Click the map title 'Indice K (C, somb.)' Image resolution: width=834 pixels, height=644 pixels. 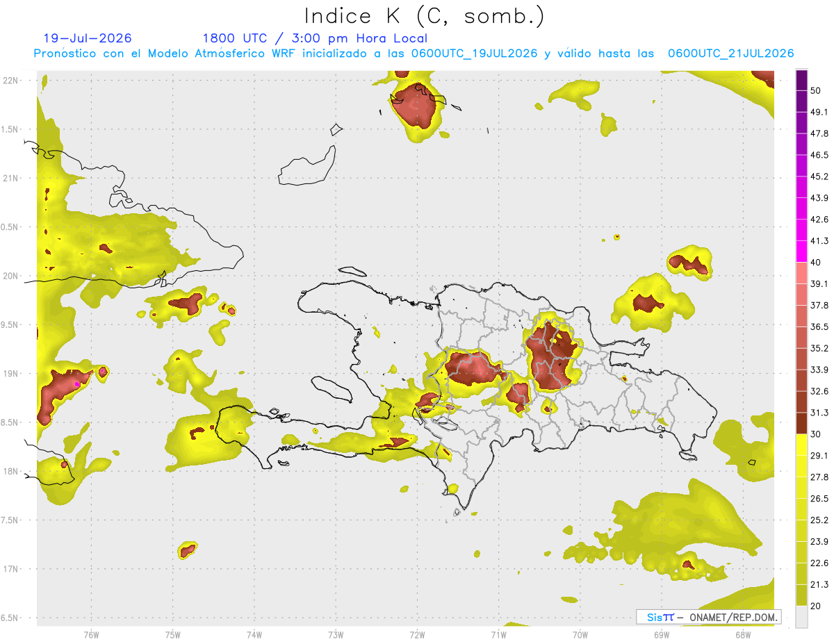pyautogui.click(x=423, y=16)
